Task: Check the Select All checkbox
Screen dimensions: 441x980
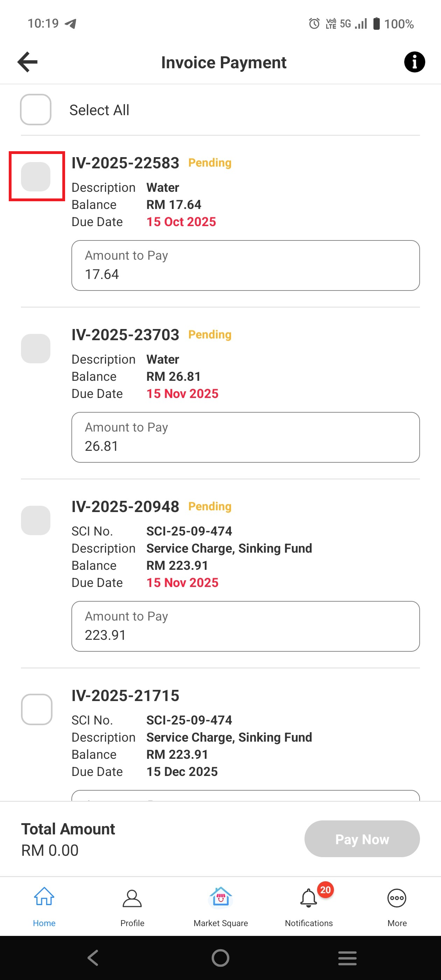Action: click(x=36, y=110)
